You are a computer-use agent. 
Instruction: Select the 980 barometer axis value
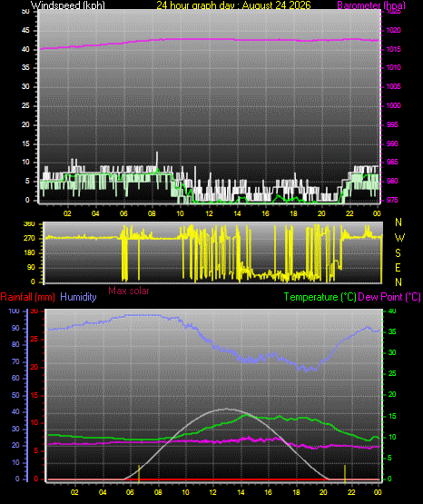tap(392, 182)
